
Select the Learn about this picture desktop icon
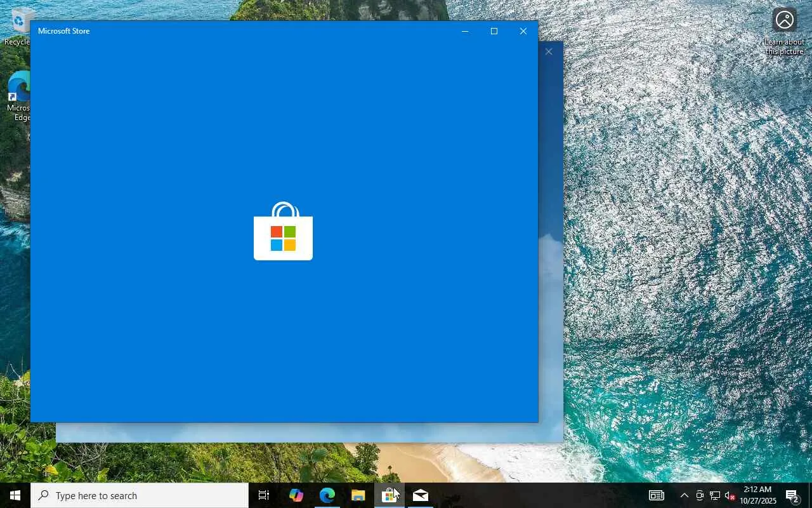point(785,32)
